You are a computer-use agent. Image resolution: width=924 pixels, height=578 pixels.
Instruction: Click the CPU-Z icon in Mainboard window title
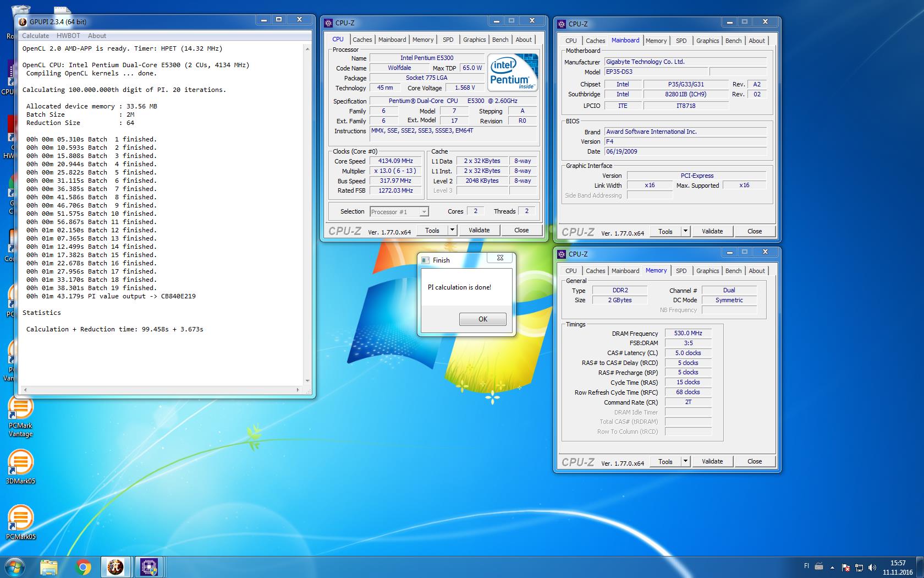[562, 24]
